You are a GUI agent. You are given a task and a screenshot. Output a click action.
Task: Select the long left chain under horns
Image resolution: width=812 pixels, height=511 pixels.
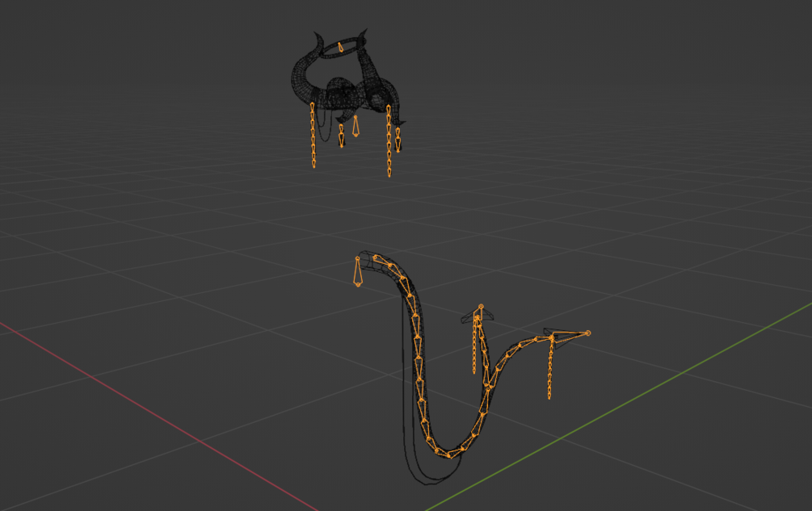[x=313, y=135]
